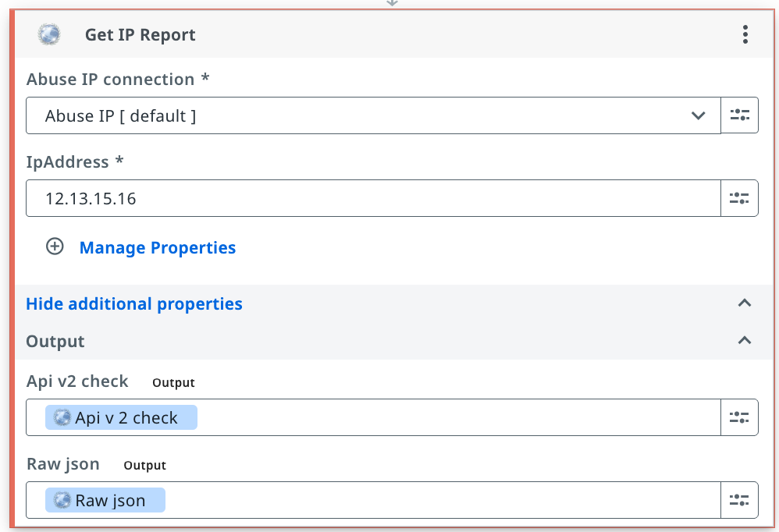This screenshot has width=779, height=532.
Task: Click the Abuse IP connection label
Action: click(118, 80)
